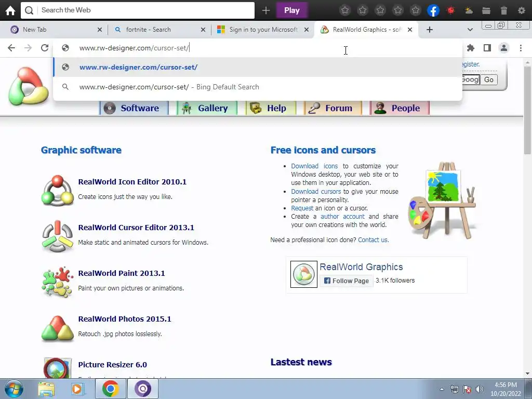
Task: Reload the current page
Action: coord(45,48)
